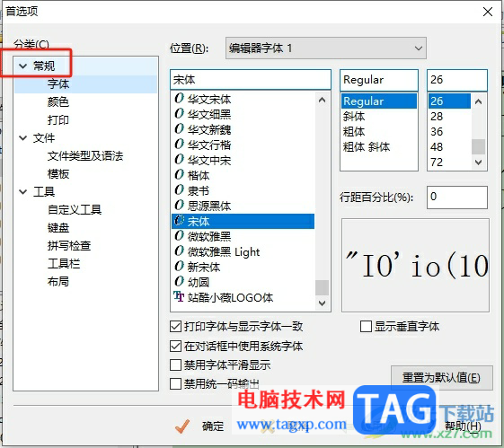This screenshot has height=448, width=504.
Task: Enable 禁用字体平滑显示 checkbox
Action: (x=175, y=365)
